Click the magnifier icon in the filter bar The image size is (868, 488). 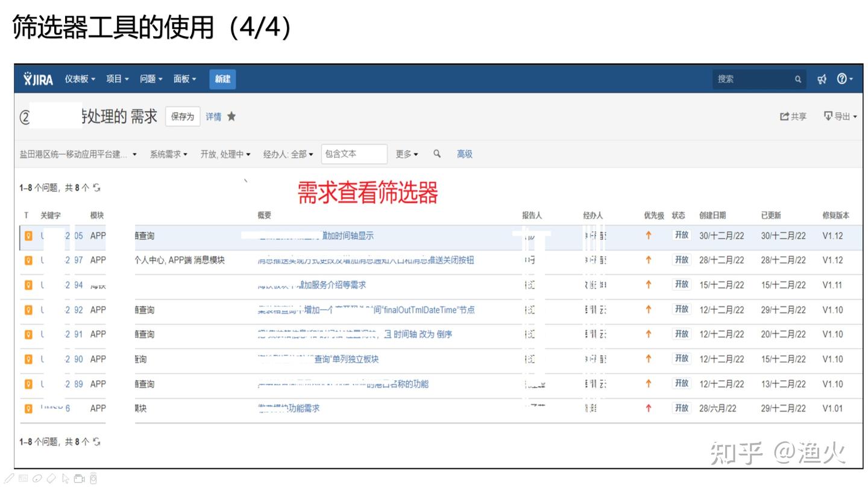pyautogui.click(x=437, y=154)
